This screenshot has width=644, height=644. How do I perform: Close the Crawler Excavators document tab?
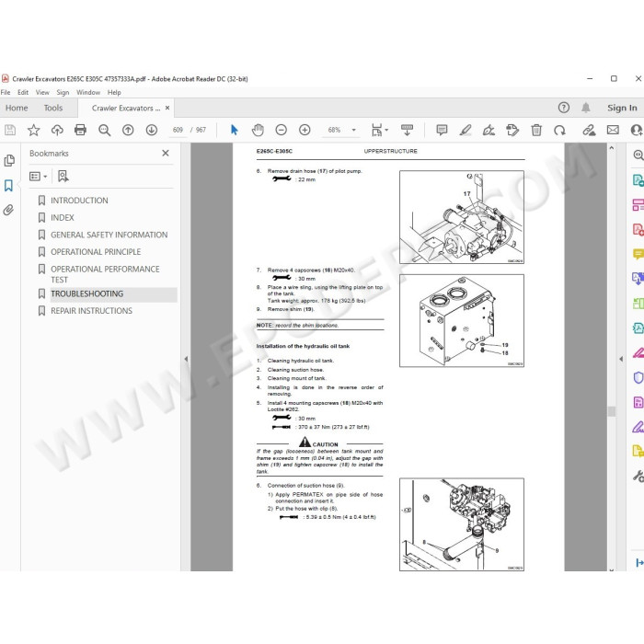pyautogui.click(x=167, y=108)
